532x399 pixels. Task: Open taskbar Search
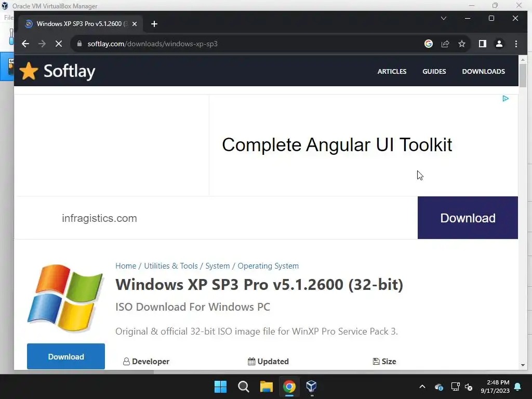[244, 387]
